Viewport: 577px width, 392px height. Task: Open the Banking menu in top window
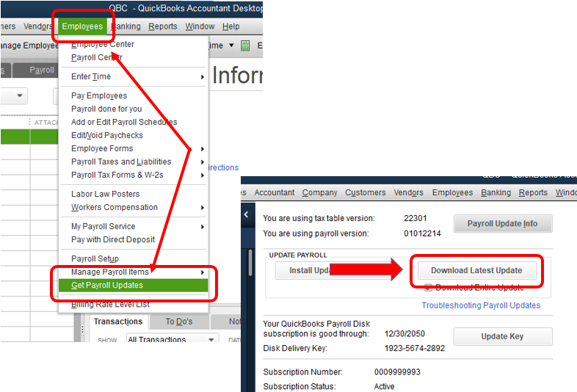126,26
